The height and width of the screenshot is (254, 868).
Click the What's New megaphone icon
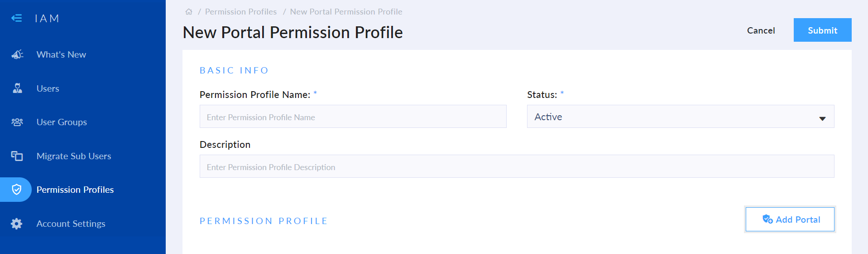coord(17,54)
